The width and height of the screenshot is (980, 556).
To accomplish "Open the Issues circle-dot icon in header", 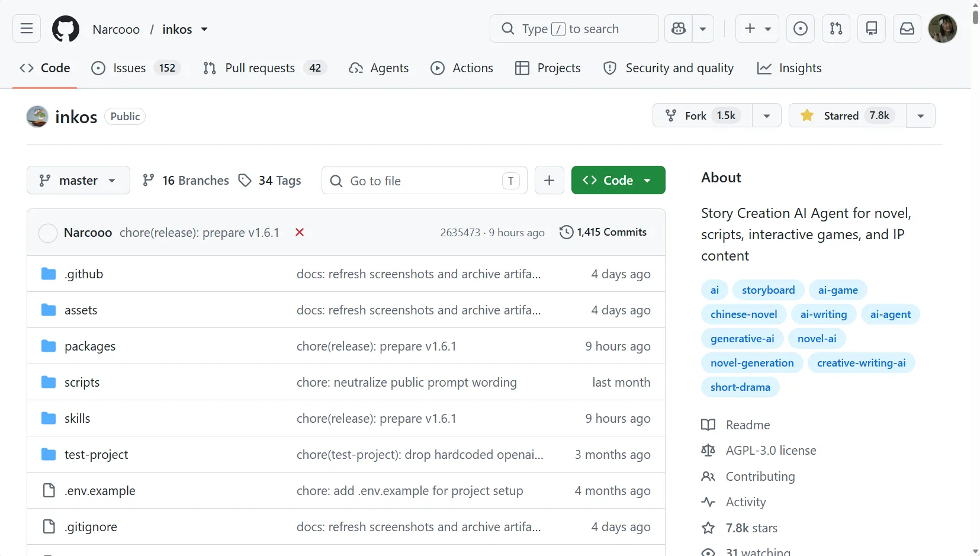I will (801, 28).
